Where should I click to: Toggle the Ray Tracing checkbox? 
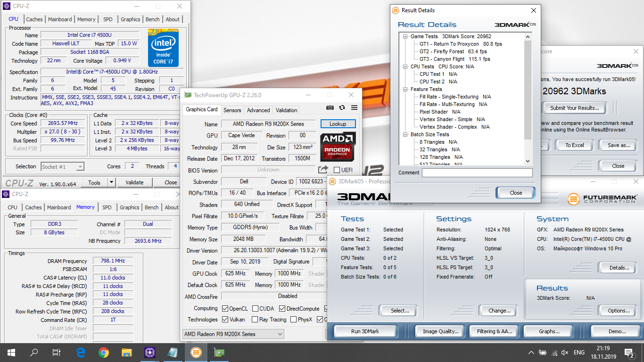pos(255,320)
